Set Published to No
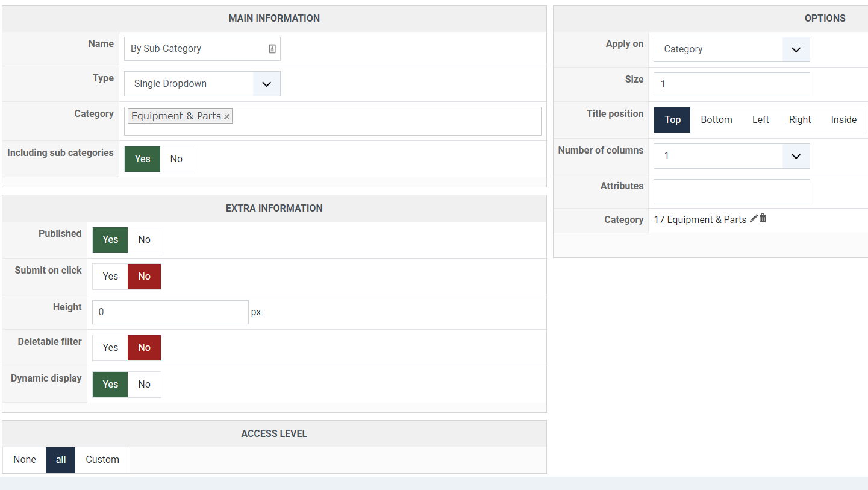 [145, 240]
